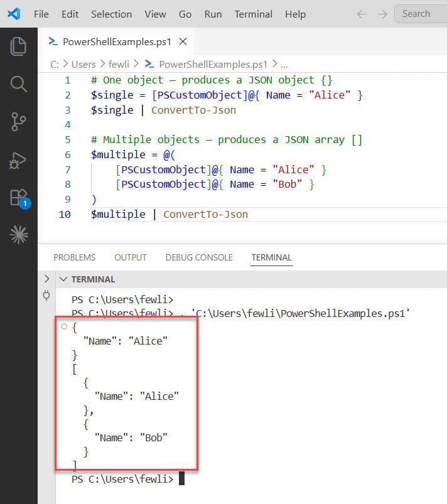
Task: Go back with the left arrow
Action: tap(362, 14)
